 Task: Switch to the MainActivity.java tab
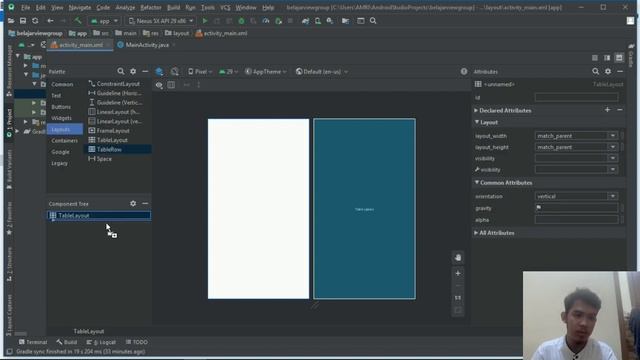tap(147, 45)
